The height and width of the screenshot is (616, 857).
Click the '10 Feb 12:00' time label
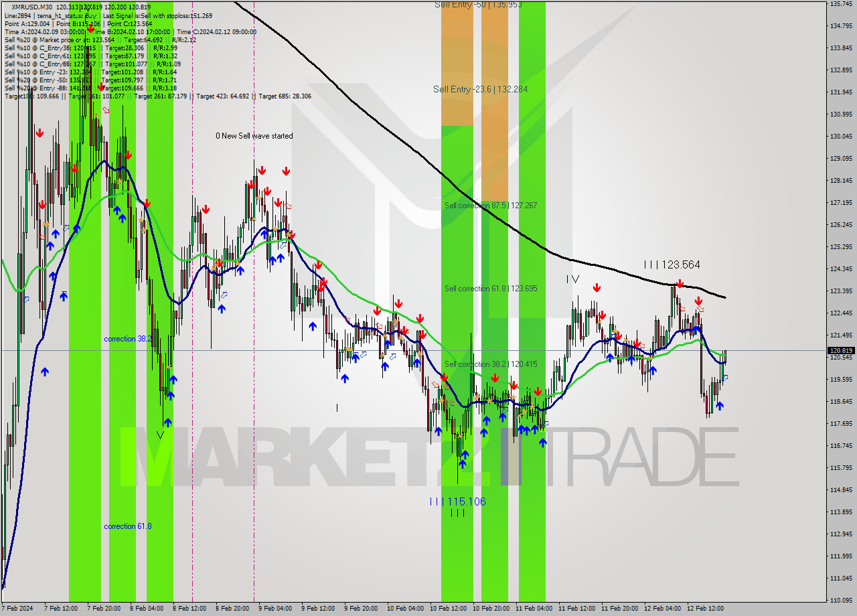[x=448, y=609]
